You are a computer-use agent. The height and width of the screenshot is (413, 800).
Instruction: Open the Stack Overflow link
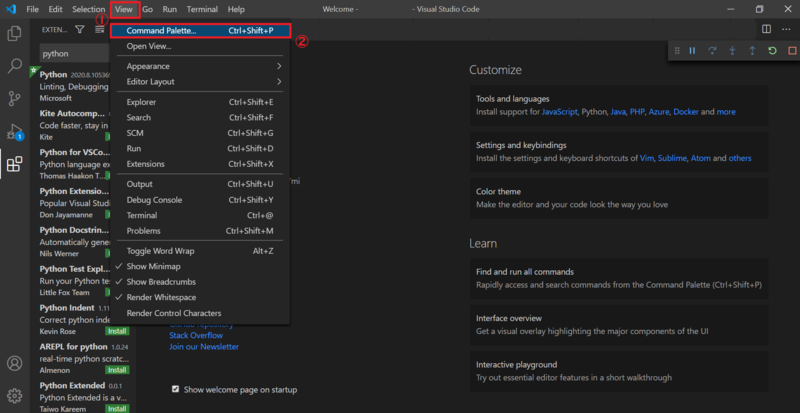click(x=196, y=335)
